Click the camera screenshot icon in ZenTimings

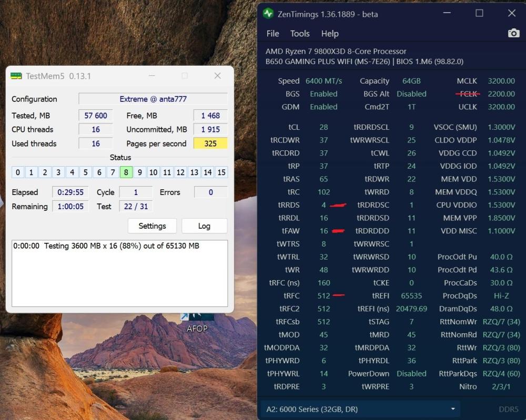point(513,33)
